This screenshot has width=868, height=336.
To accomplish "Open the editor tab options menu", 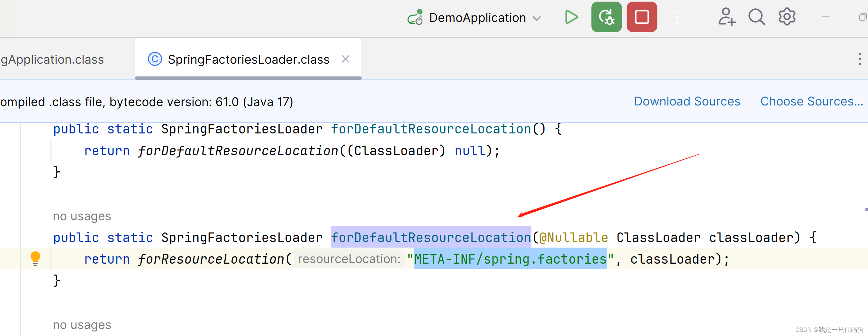I will [860, 59].
